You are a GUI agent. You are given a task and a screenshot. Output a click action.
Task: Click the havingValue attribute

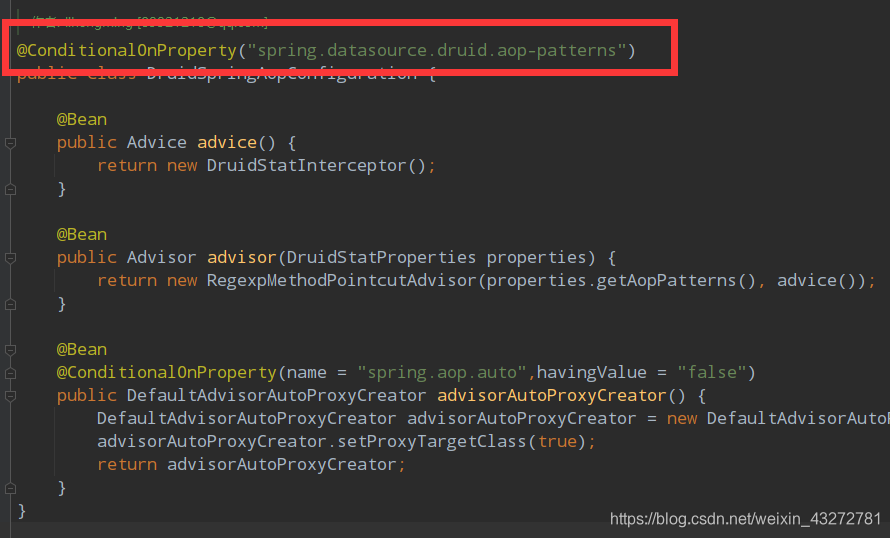coord(591,373)
